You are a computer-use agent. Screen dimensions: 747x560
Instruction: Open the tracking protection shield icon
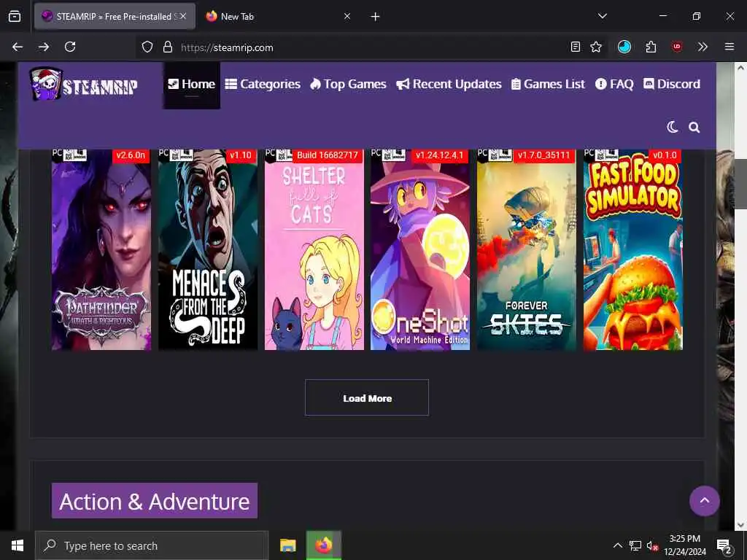(x=147, y=47)
